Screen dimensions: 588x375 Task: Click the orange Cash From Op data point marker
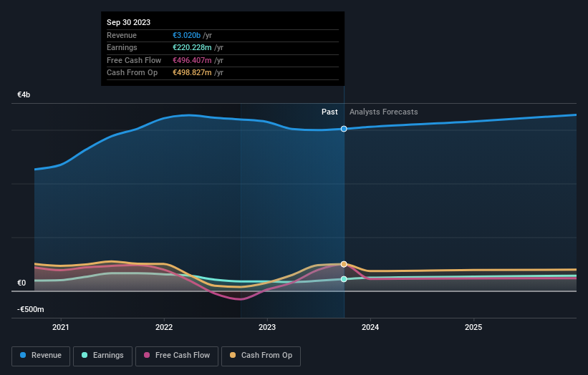[344, 264]
